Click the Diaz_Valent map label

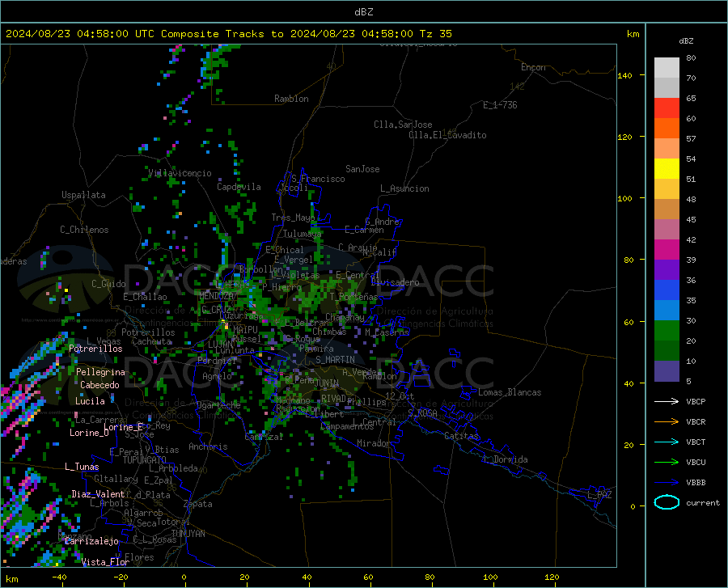(x=98, y=494)
